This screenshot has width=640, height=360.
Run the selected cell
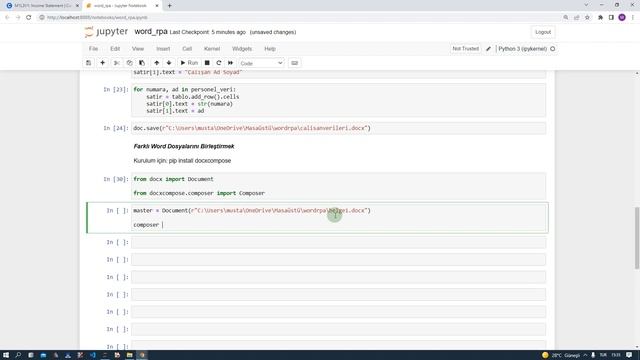(x=189, y=63)
